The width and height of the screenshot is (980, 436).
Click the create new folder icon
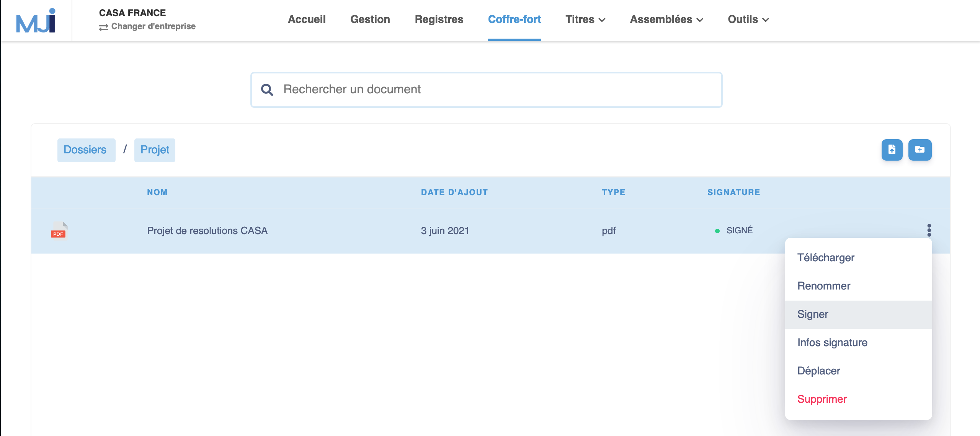(x=920, y=150)
